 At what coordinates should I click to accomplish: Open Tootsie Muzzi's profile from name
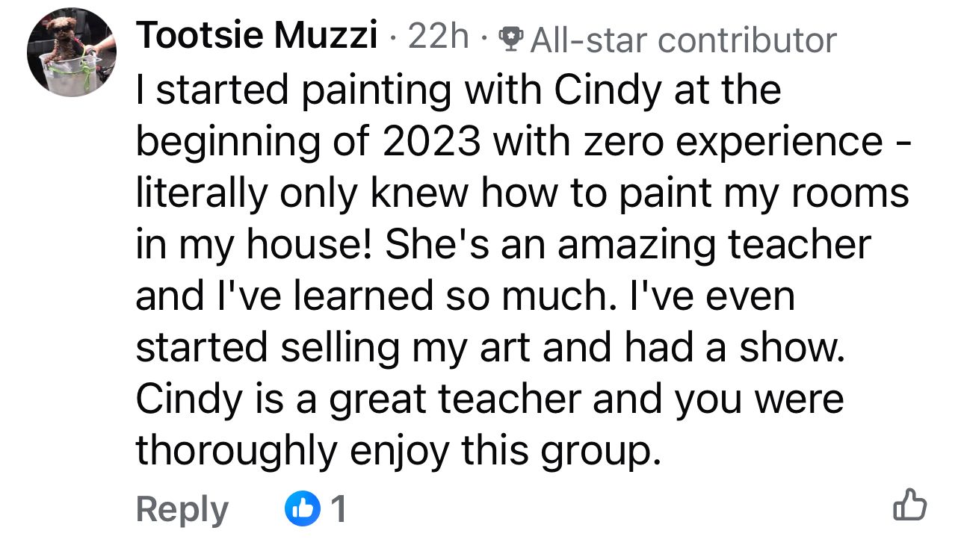click(x=256, y=36)
